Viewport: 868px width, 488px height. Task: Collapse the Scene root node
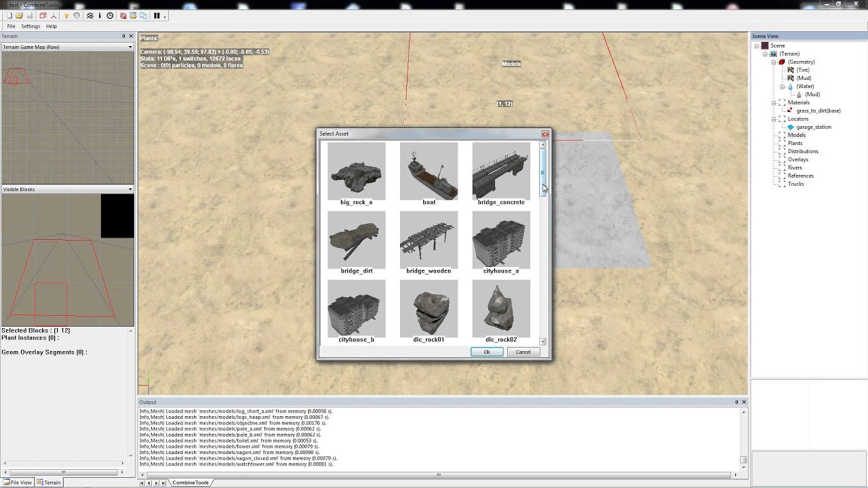pos(757,45)
